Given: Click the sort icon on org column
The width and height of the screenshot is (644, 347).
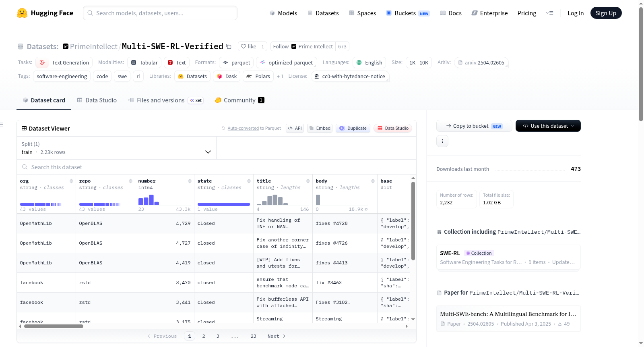Looking at the screenshot, I should (71, 181).
